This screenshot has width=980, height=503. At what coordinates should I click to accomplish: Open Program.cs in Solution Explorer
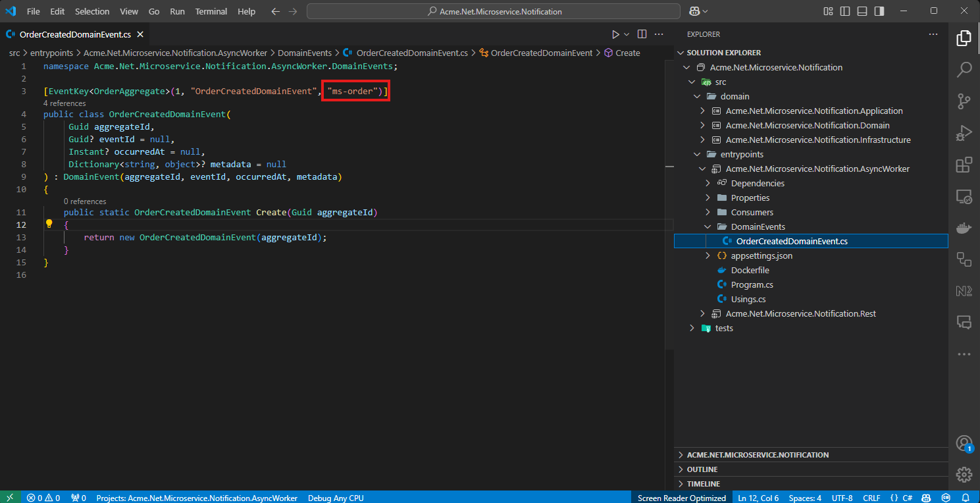tap(752, 284)
